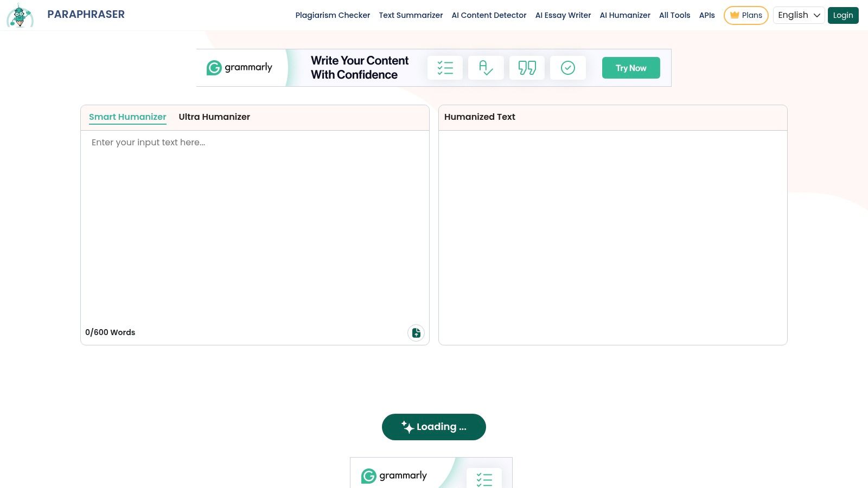Viewport: 868px width, 488px height.
Task: Click the crown icon next to Plans
Action: coord(735,15)
